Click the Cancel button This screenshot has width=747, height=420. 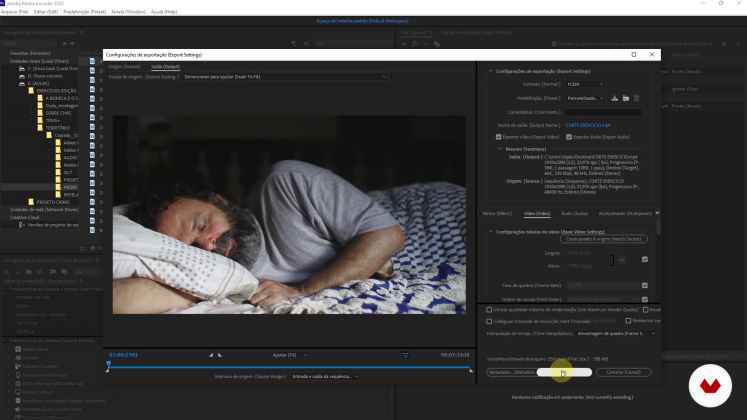623,372
